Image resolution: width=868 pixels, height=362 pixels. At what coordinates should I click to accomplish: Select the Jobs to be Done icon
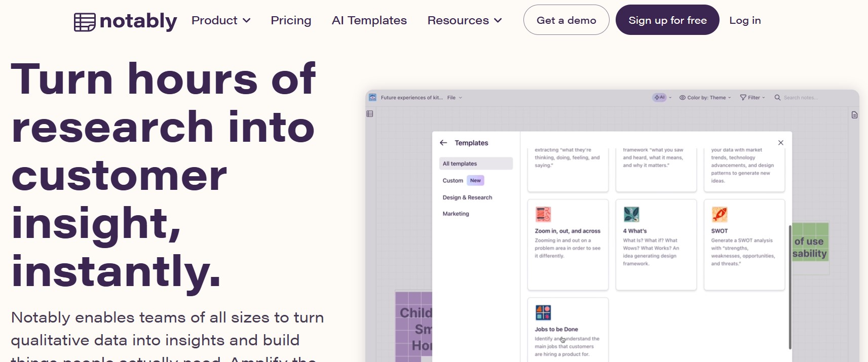(543, 312)
